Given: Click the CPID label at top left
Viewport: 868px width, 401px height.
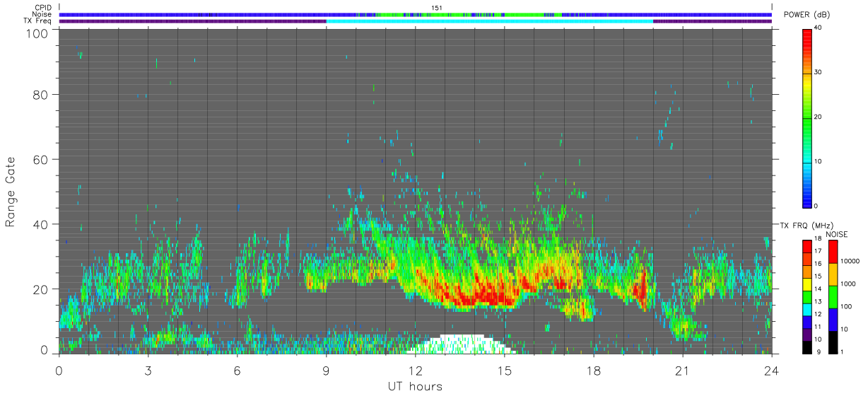Looking at the screenshot, I should click(43, 7).
